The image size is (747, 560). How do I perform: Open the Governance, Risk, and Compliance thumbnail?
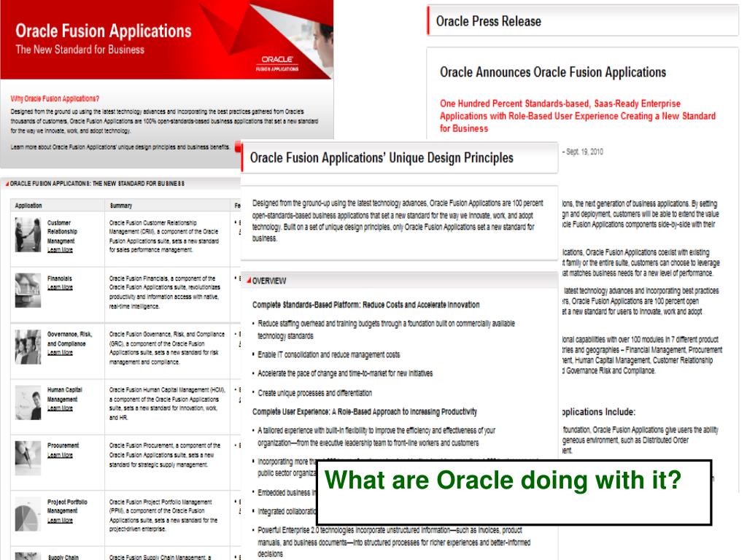pos(28,347)
